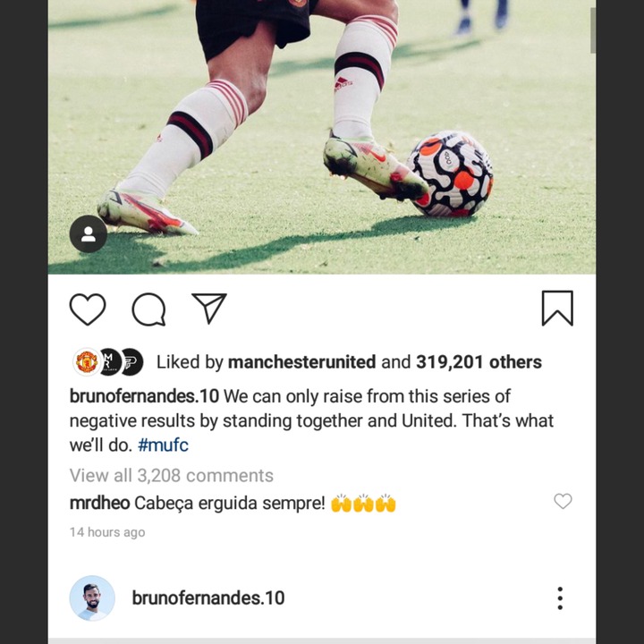The width and height of the screenshot is (644, 644).
Task: Tap the Manchester United liker avatar
Action: [x=87, y=362]
